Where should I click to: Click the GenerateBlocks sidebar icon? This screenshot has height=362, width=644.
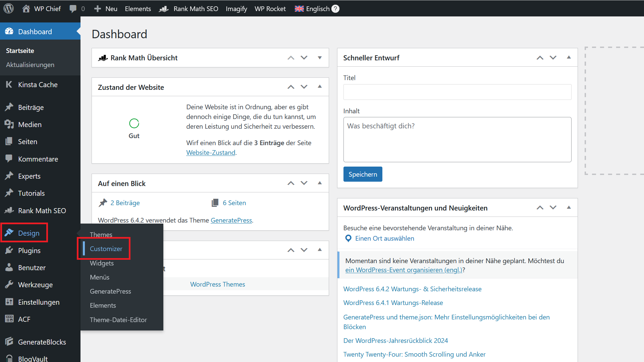[x=8, y=342]
